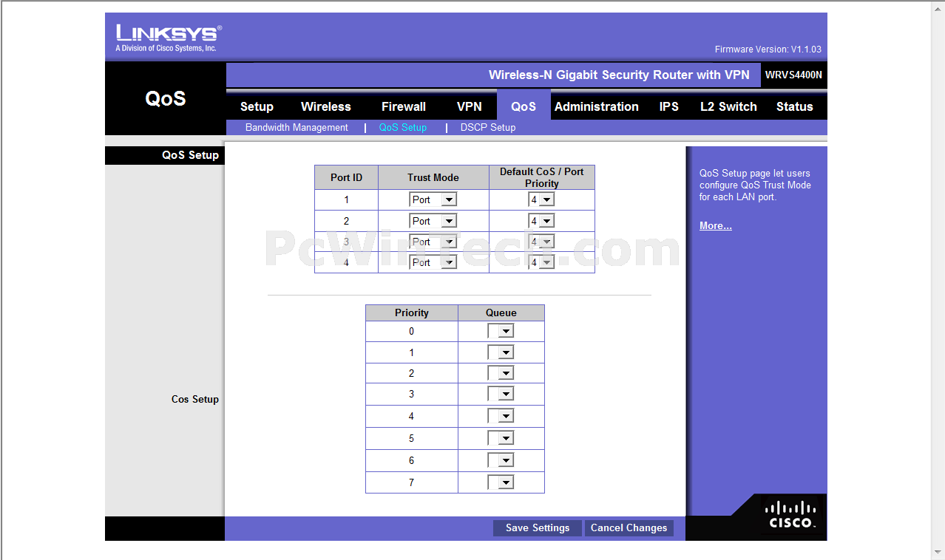The image size is (945, 560).
Task: Open Trust Mode dropdown for port 4
Action: pyautogui.click(x=433, y=262)
